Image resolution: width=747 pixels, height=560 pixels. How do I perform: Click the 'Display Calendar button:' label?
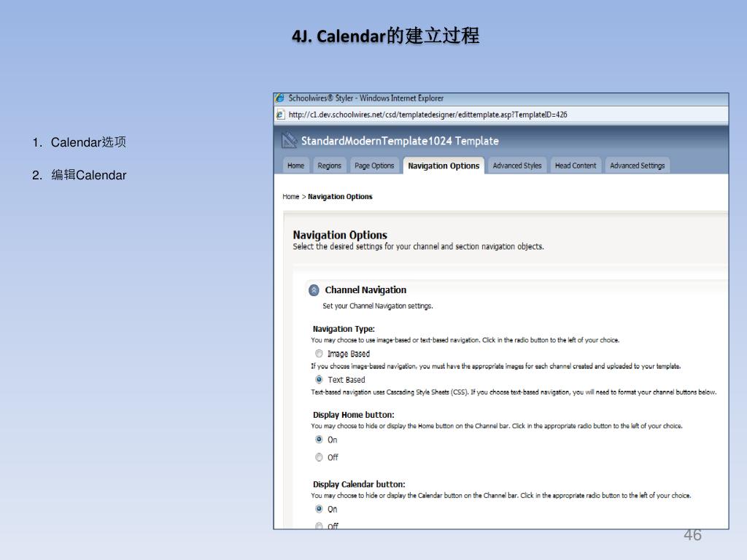(359, 484)
